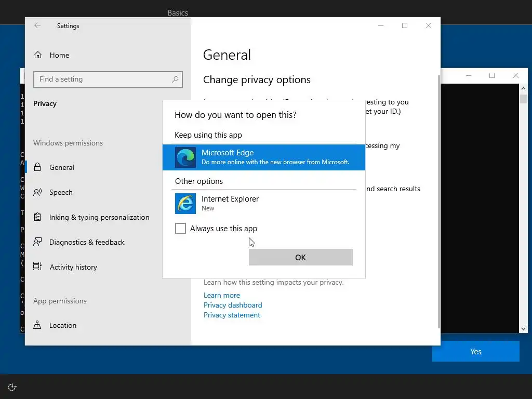The height and width of the screenshot is (399, 532).
Task: Click the console window scroll down arrow
Action: (x=523, y=328)
